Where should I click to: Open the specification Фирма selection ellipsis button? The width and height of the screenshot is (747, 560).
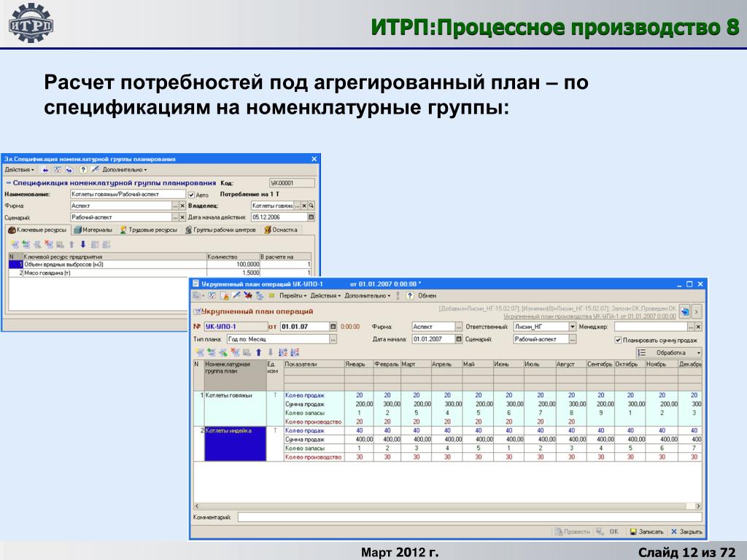175,206
